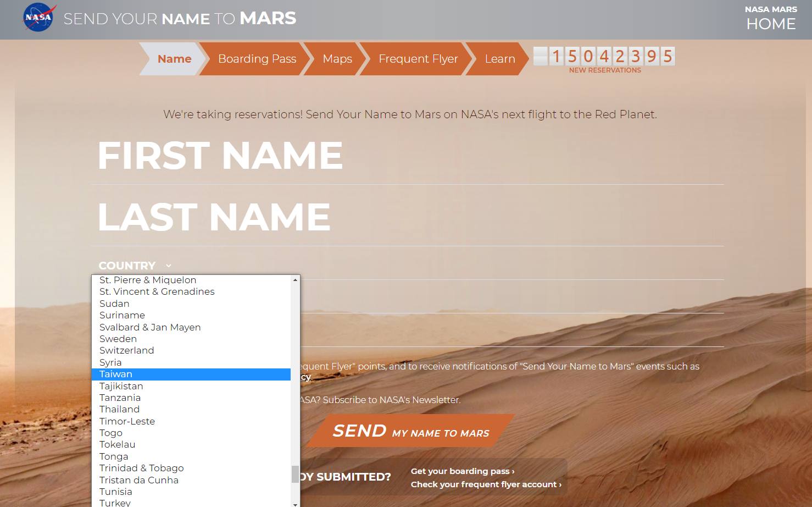The width and height of the screenshot is (812, 507).
Task: Open the Frequent Flyer tab
Action: 418,59
